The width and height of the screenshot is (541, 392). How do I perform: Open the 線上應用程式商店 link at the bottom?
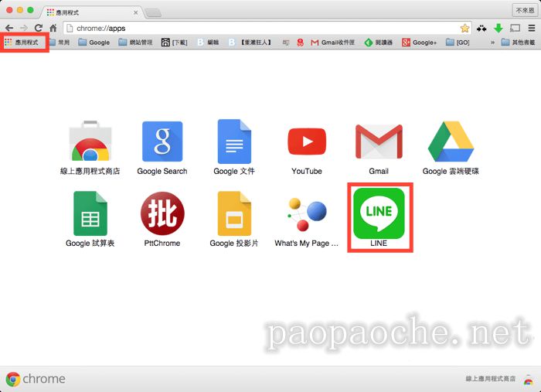pos(490,379)
